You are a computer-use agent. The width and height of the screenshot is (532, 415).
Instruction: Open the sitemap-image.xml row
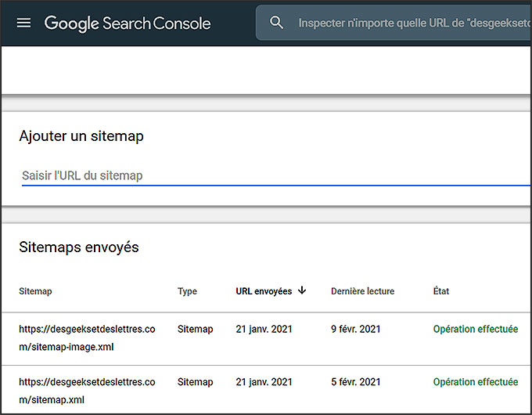click(266, 338)
